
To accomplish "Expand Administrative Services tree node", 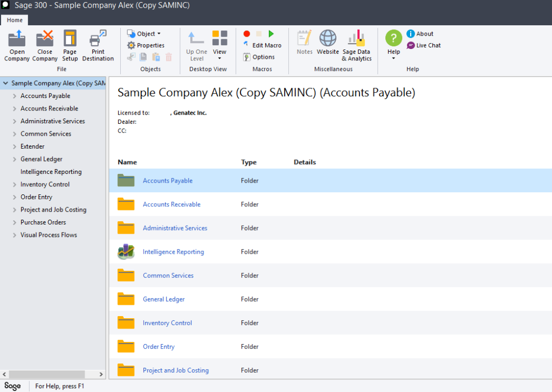I will click(x=15, y=121).
